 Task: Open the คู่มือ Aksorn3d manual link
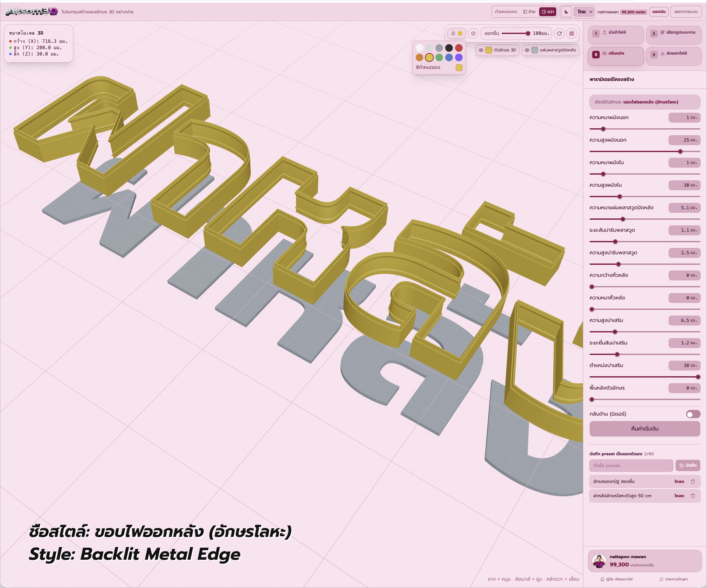(x=616, y=579)
